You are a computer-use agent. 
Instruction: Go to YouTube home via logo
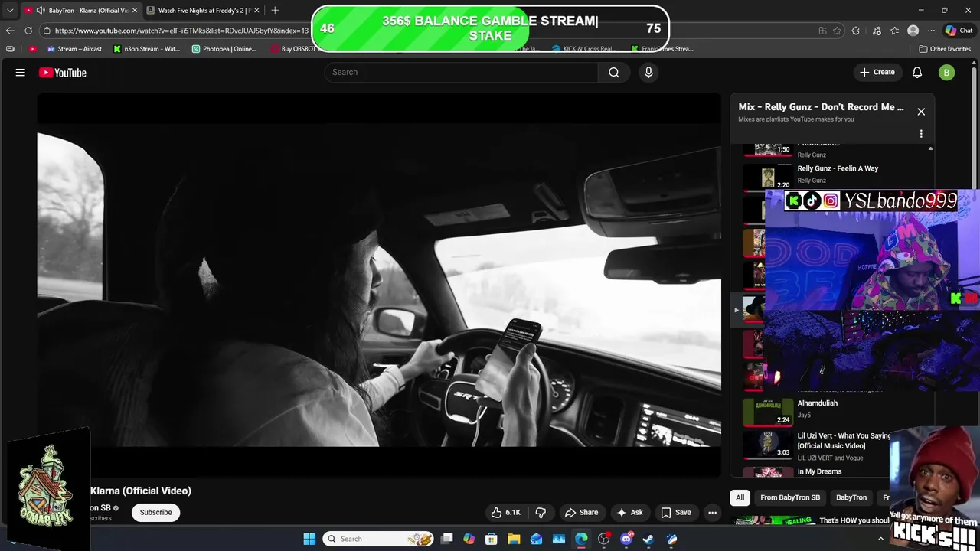pos(63,73)
